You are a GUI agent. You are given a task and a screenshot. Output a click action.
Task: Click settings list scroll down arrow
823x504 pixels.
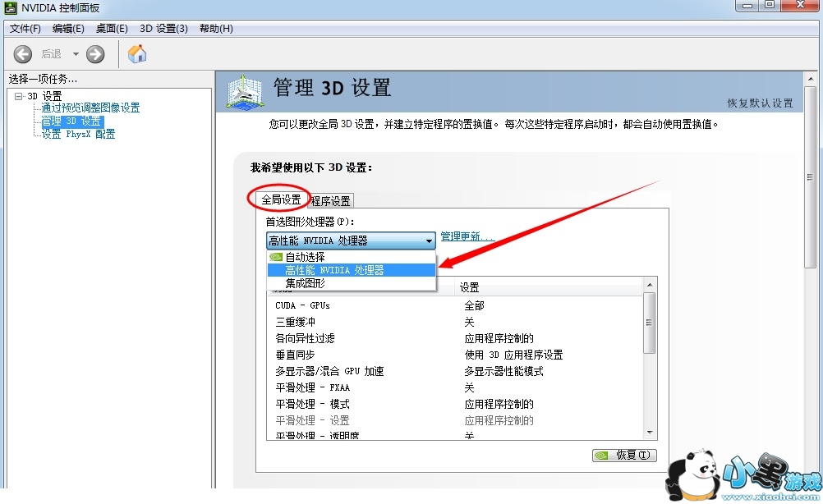click(650, 433)
